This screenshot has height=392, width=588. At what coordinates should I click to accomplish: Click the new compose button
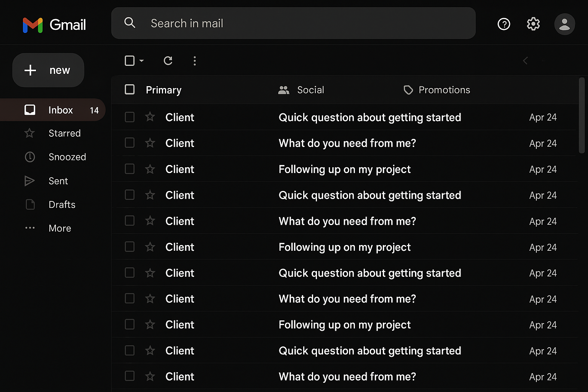click(48, 70)
